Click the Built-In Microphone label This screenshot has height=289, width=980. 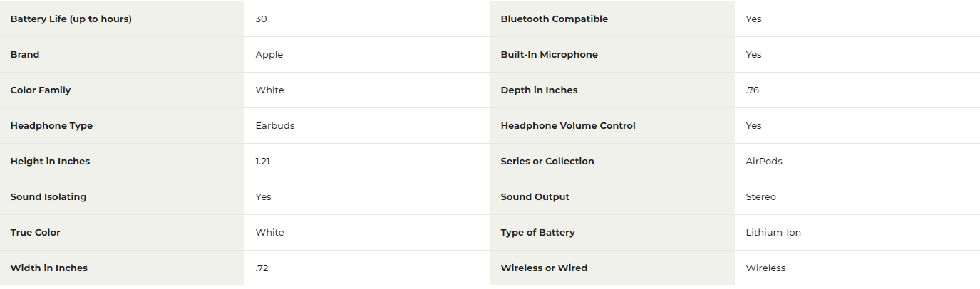pyautogui.click(x=550, y=55)
